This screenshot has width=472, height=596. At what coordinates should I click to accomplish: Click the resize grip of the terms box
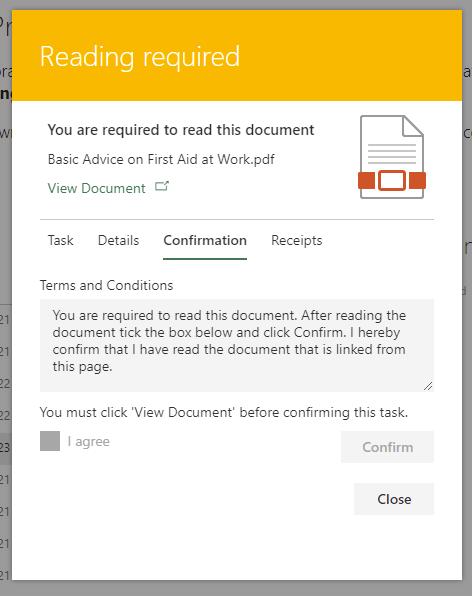click(428, 386)
